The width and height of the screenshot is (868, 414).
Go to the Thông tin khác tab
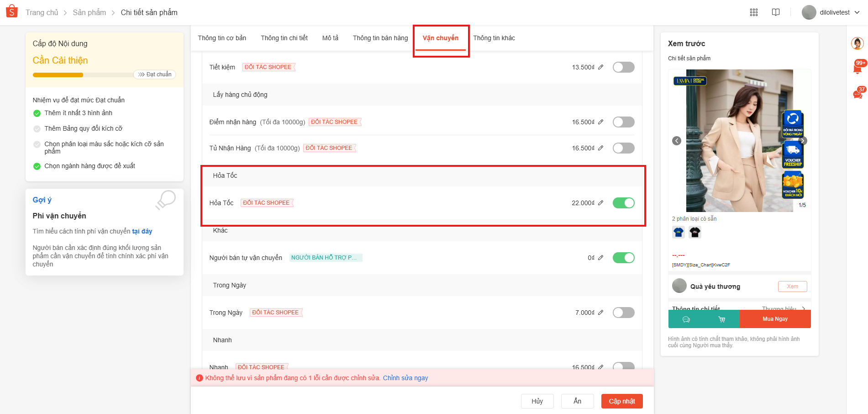click(494, 38)
